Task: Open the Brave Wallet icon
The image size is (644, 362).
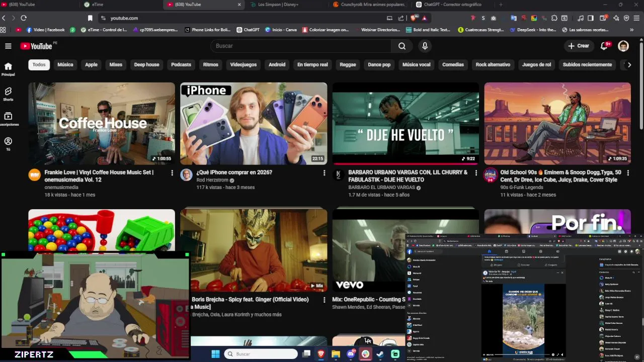Action: click(x=603, y=18)
